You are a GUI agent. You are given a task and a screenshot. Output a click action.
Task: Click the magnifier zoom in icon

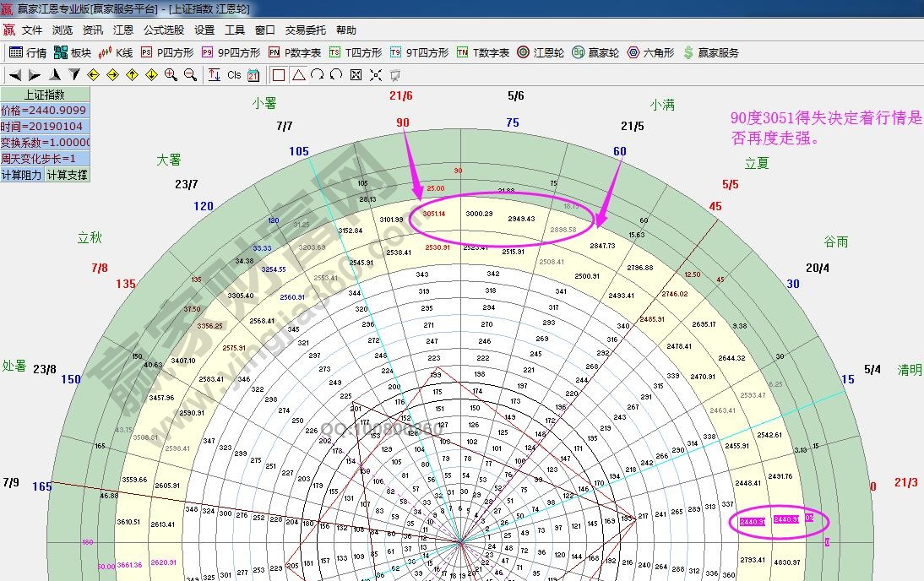(171, 75)
